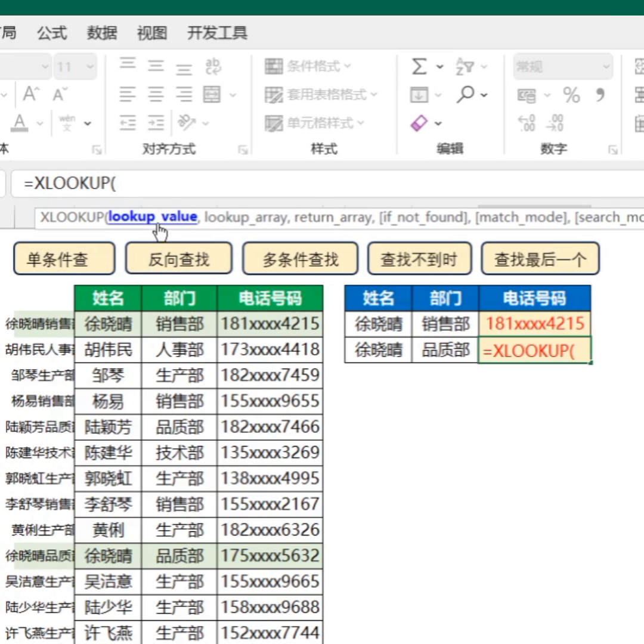
Task: Apply the red font color swatch
Action: (20, 123)
